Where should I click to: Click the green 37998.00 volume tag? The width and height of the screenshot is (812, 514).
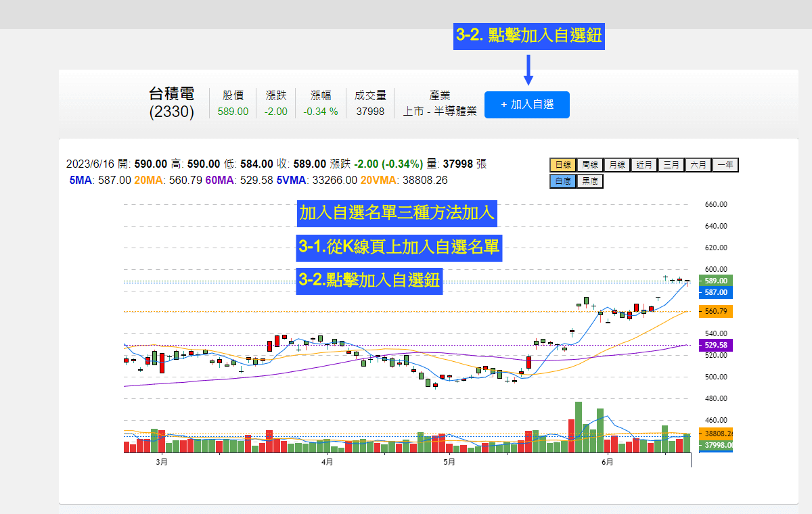click(x=716, y=446)
